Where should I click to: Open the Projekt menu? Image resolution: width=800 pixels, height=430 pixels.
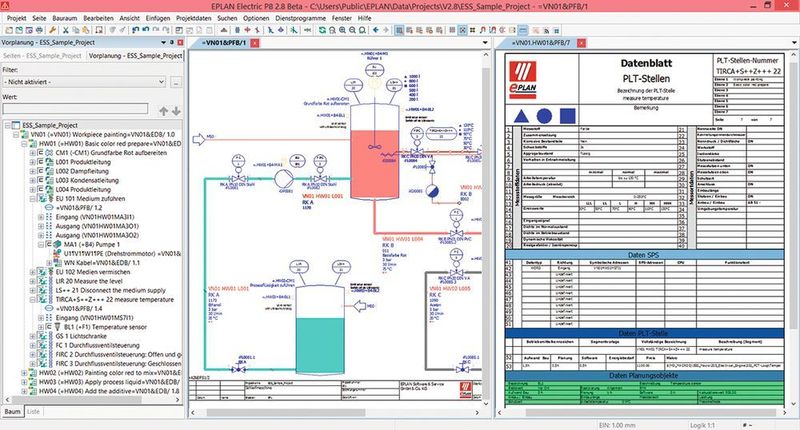[16, 18]
